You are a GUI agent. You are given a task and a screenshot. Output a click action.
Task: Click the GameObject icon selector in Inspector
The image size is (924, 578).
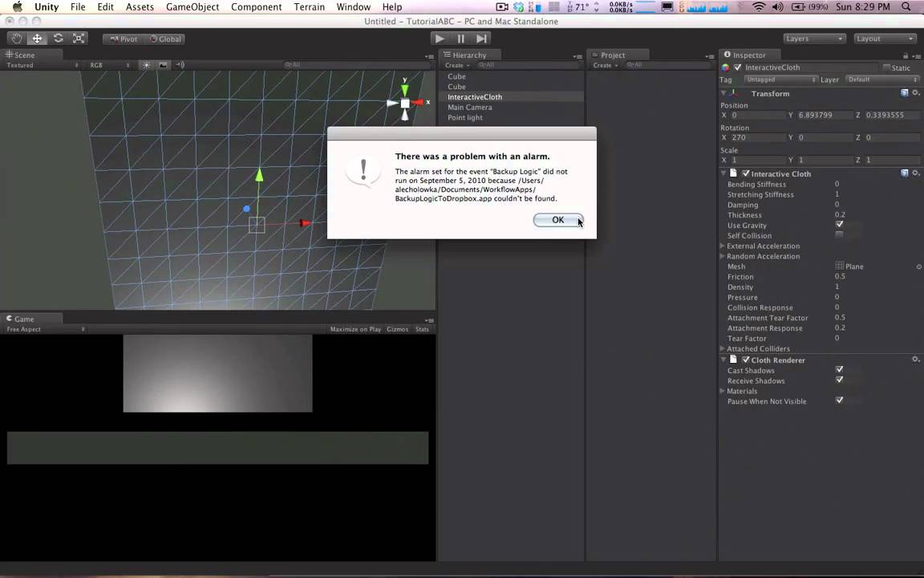pyautogui.click(x=725, y=67)
